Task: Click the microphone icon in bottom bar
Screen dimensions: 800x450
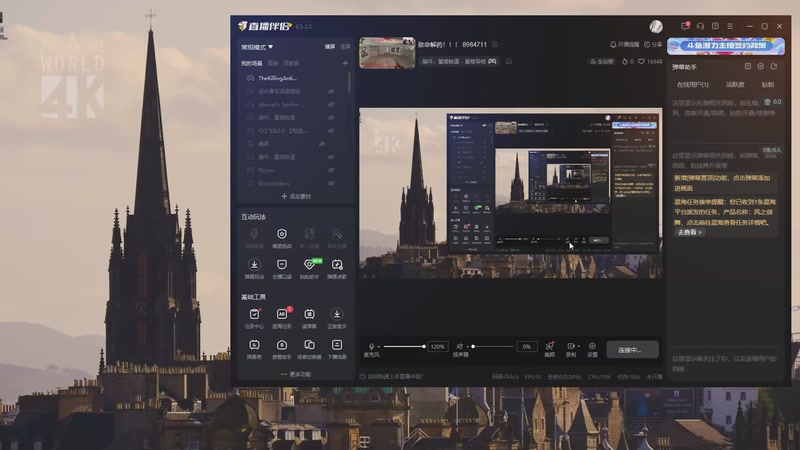Action: tap(371, 346)
